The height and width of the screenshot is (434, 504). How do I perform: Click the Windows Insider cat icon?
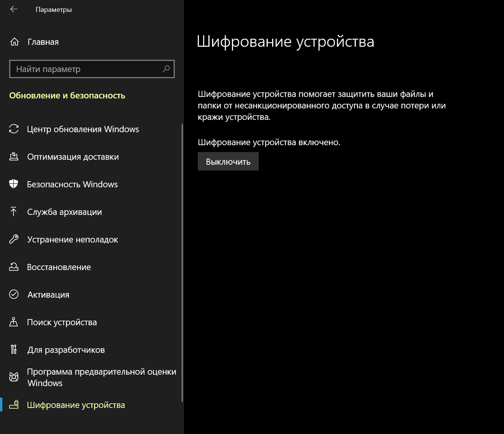(14, 377)
